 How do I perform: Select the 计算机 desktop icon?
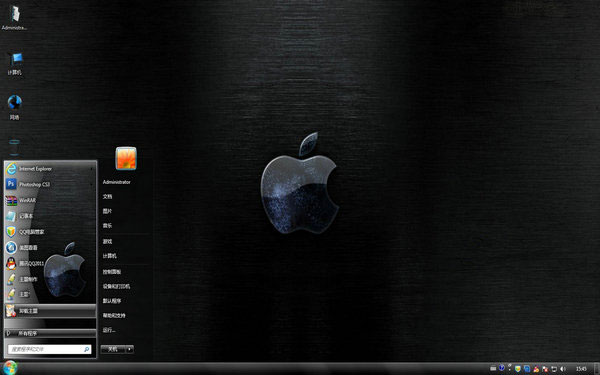15,63
